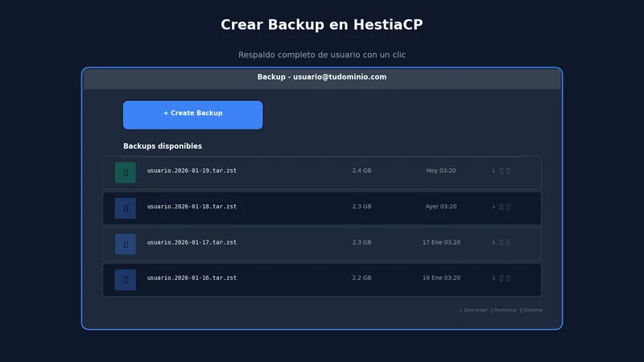Click the 'Ayer 03:20' date
644x362 pixels.
click(441, 207)
